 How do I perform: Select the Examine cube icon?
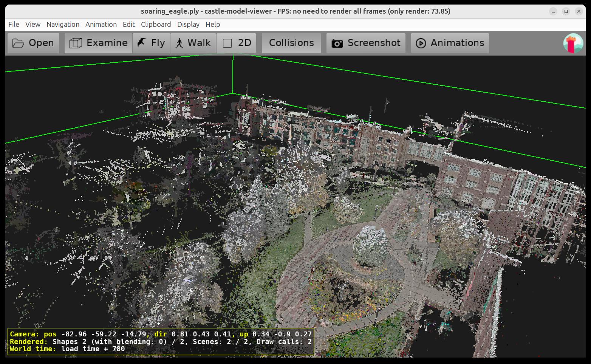[x=76, y=43]
